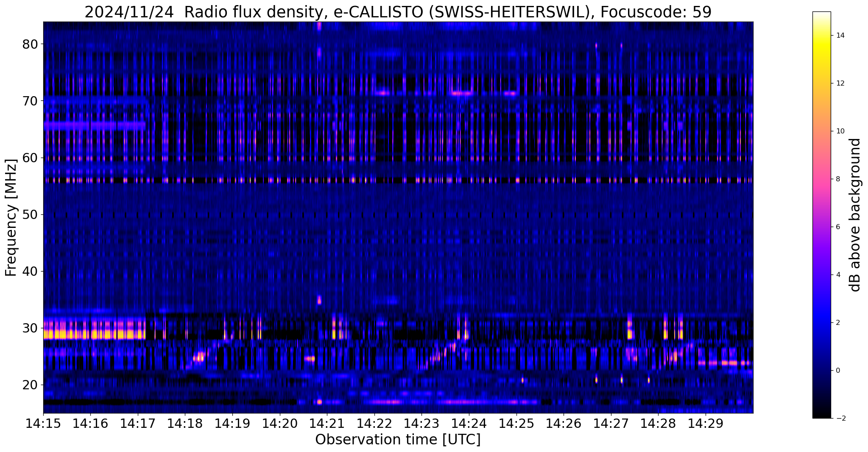Click the 14:26 time tick label
This screenshot has height=452, width=868.
pyautogui.click(x=564, y=424)
